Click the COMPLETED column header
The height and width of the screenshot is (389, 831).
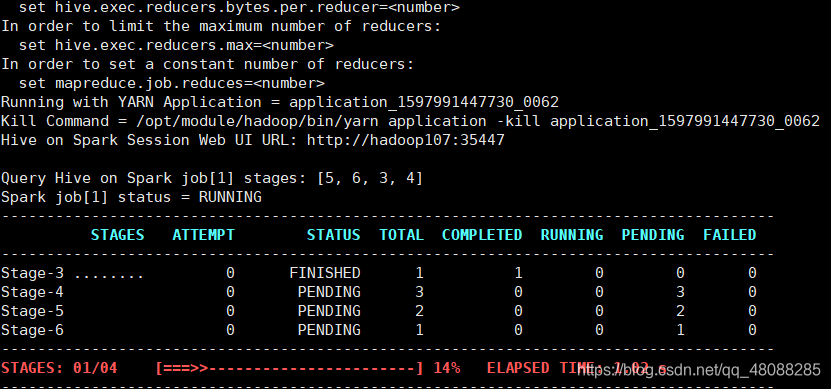(482, 235)
